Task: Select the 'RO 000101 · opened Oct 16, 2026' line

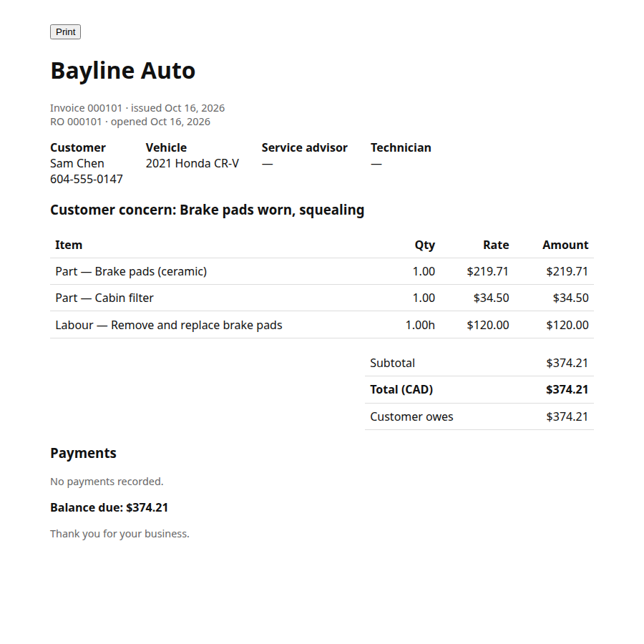Action: (130, 122)
